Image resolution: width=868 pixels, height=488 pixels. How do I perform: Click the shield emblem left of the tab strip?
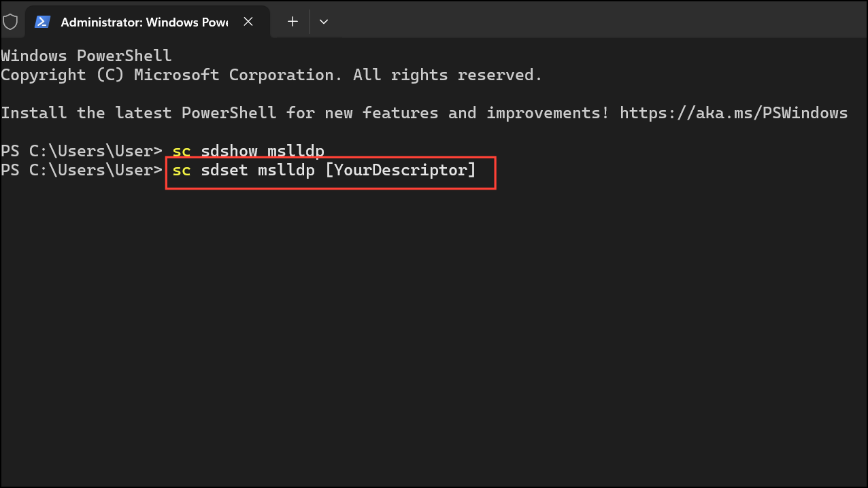11,21
